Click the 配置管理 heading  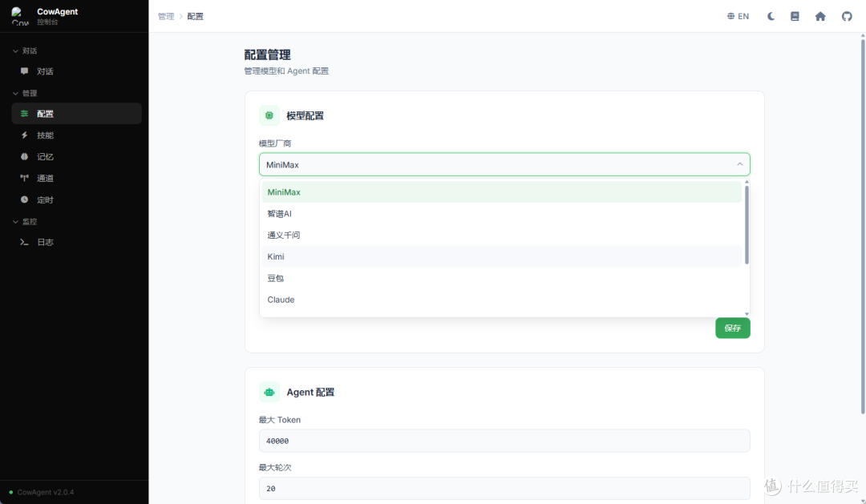(267, 54)
